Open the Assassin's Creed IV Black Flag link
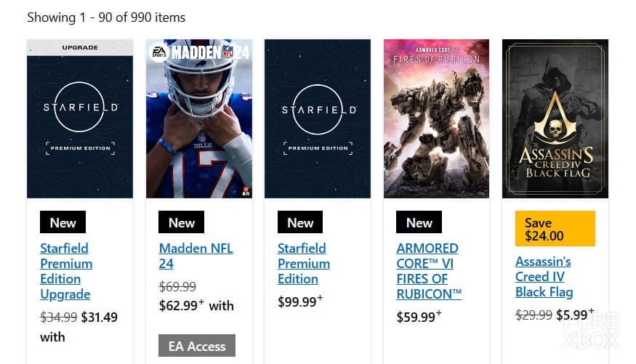This screenshot has height=364, width=636. [x=544, y=277]
